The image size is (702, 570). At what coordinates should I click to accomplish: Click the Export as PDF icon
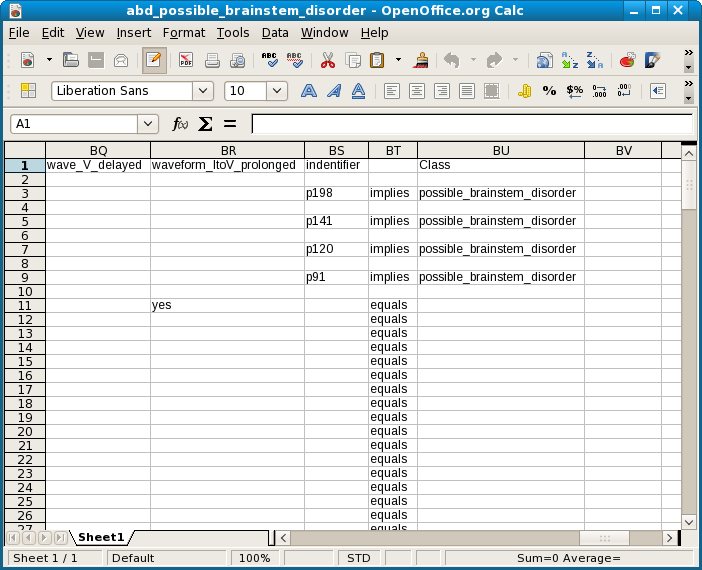pos(187,60)
